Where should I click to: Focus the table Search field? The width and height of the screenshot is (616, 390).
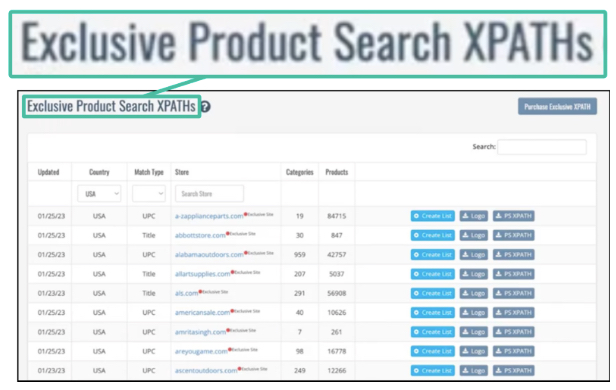[542, 147]
